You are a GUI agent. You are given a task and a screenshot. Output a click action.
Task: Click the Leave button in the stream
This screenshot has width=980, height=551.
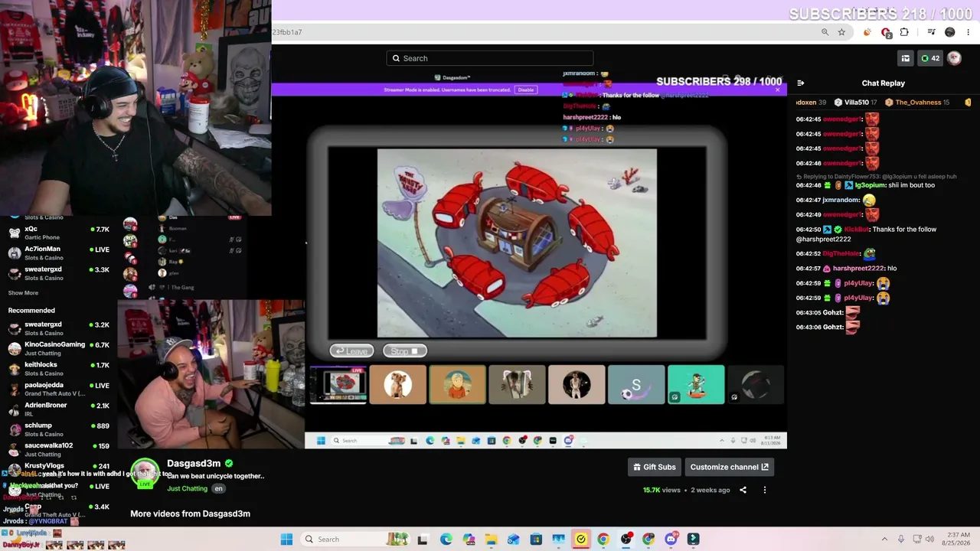pyautogui.click(x=352, y=350)
